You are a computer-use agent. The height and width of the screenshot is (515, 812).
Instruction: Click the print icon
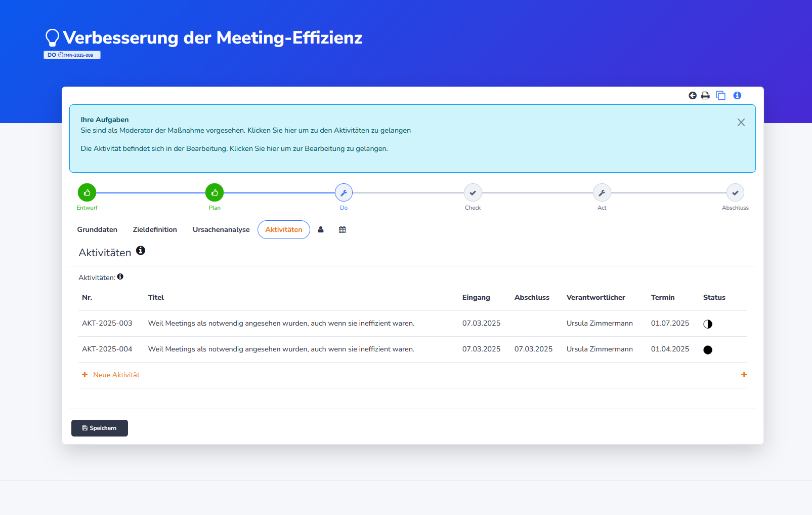point(705,96)
